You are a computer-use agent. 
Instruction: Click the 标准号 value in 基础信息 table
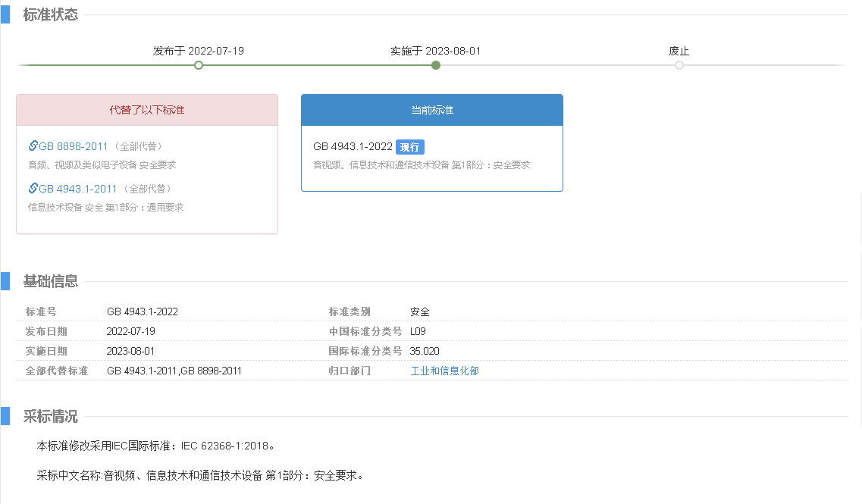click(x=143, y=311)
